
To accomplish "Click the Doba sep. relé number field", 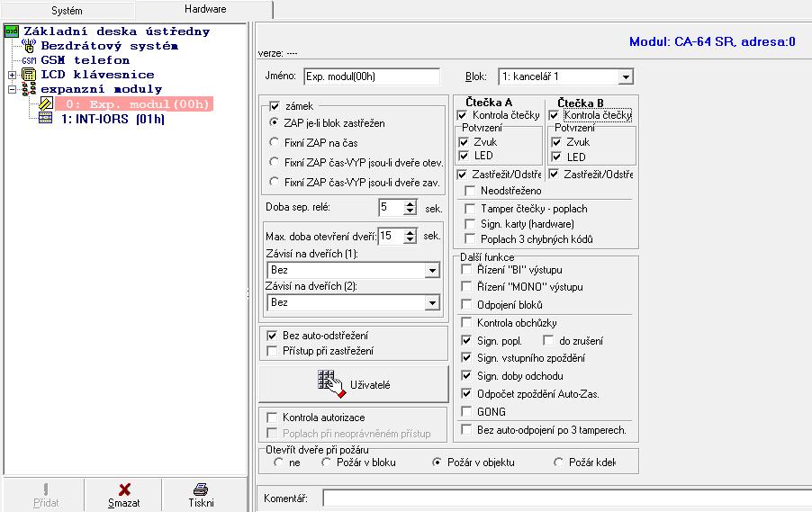I will tap(392, 208).
